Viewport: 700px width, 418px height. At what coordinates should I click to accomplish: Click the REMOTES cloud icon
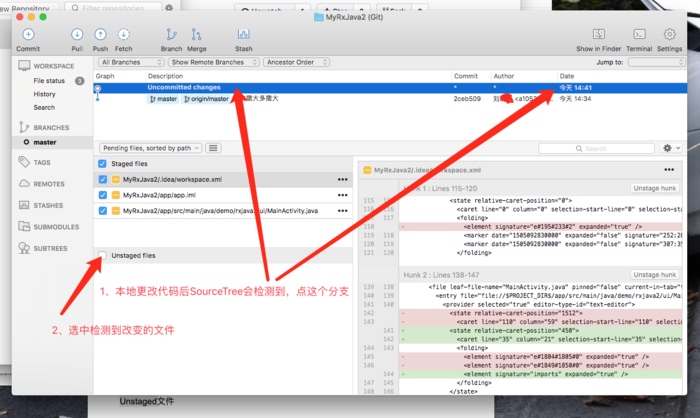[24, 184]
